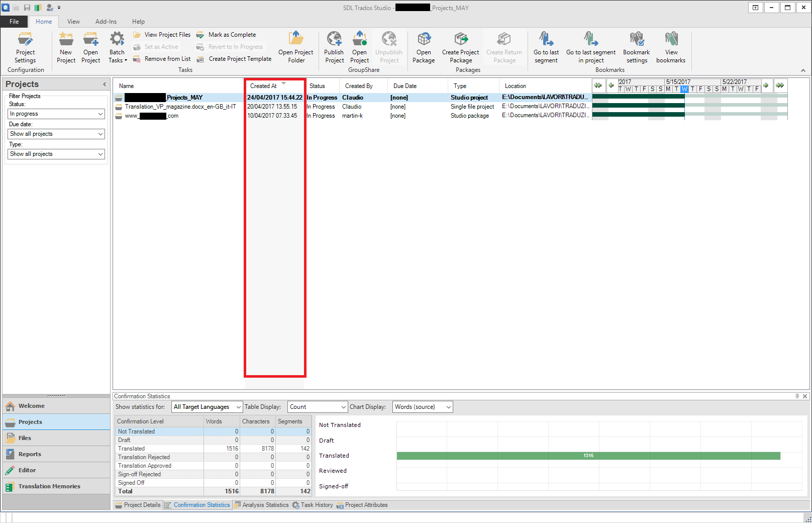This screenshot has width=812, height=523.
Task: Open the Type filter dropdown
Action: tap(56, 154)
